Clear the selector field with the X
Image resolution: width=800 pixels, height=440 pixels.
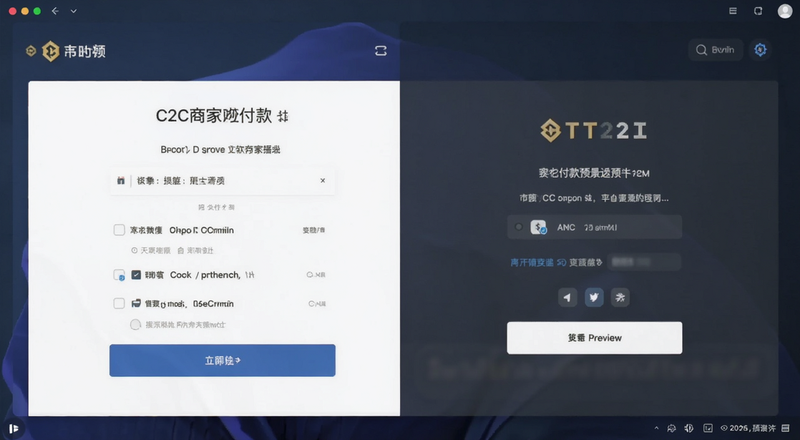pyautogui.click(x=322, y=180)
